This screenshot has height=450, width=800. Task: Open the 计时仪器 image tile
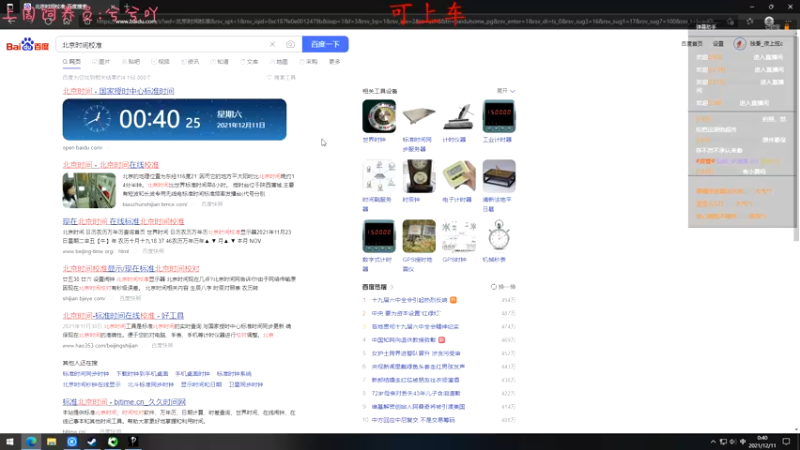tap(459, 116)
